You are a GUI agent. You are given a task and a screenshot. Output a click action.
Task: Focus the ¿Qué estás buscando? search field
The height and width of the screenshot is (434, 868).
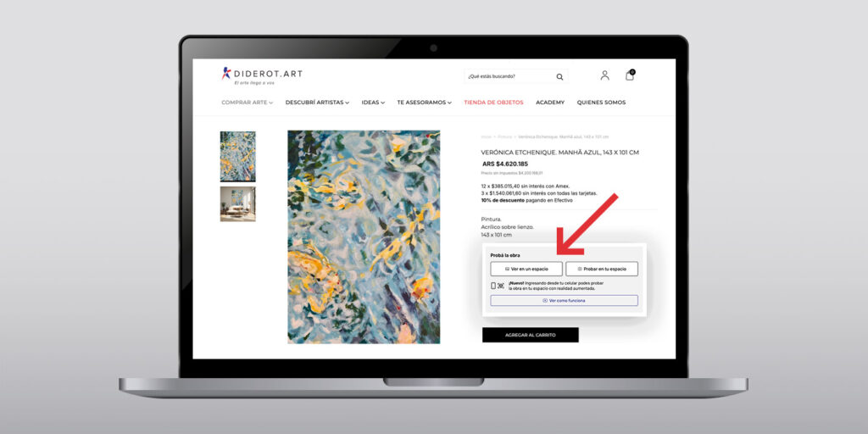click(x=509, y=76)
